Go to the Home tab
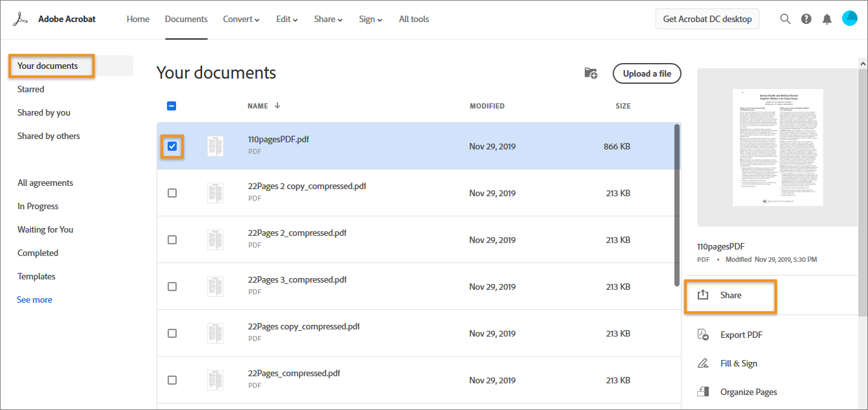 pyautogui.click(x=138, y=19)
